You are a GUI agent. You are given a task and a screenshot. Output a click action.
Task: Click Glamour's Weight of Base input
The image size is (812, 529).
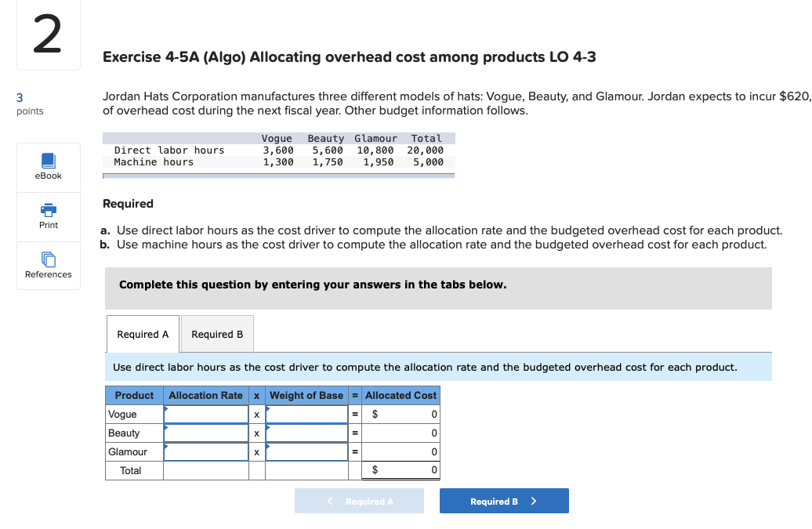click(306, 451)
